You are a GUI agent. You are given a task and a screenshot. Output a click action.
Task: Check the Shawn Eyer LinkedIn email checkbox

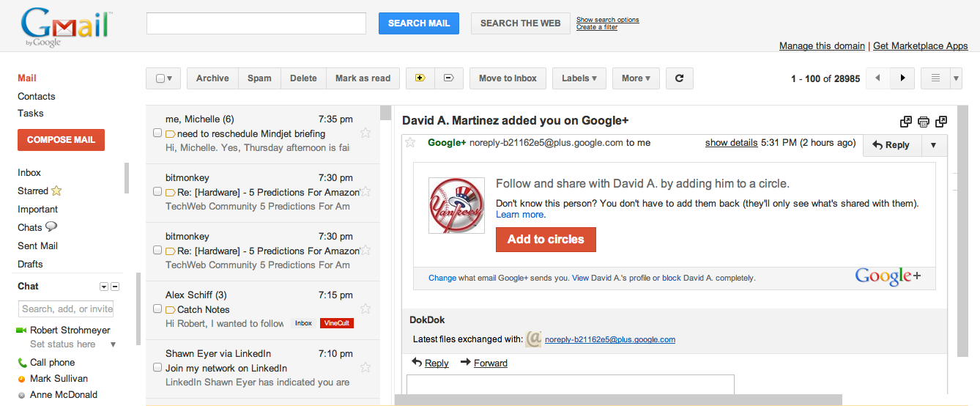pos(157,368)
